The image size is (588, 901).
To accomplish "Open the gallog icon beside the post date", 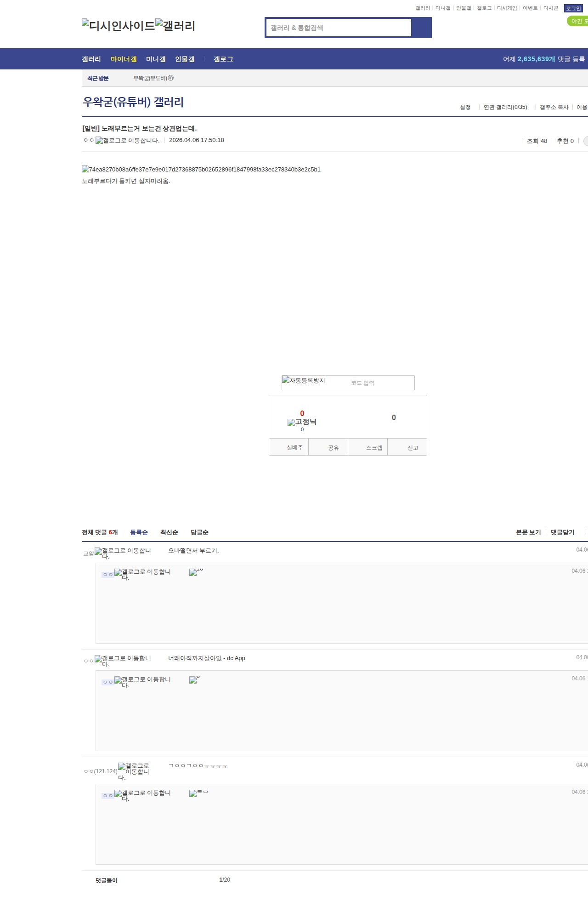I will pyautogui.click(x=128, y=141).
